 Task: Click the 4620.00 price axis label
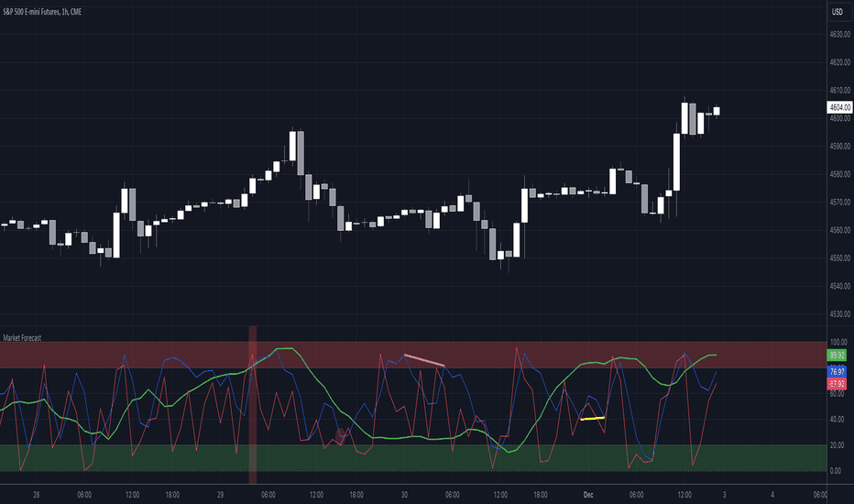point(840,62)
